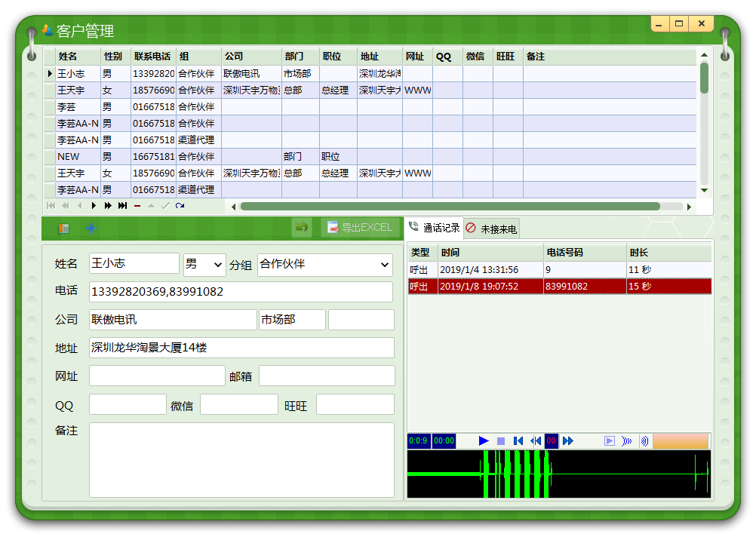Click the audio waveform display
The image size is (756, 543).
pyautogui.click(x=559, y=474)
